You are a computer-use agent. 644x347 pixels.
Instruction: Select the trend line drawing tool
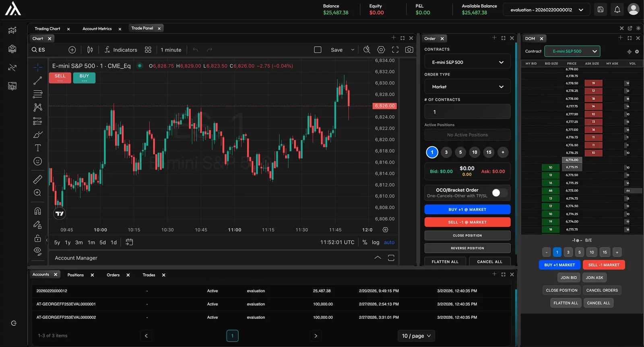38,81
